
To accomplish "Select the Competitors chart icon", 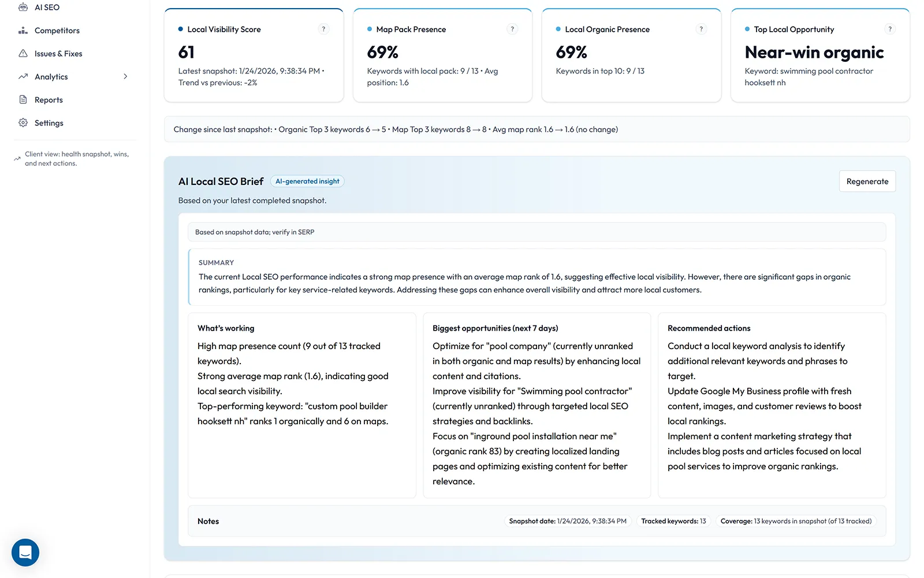I will [23, 30].
